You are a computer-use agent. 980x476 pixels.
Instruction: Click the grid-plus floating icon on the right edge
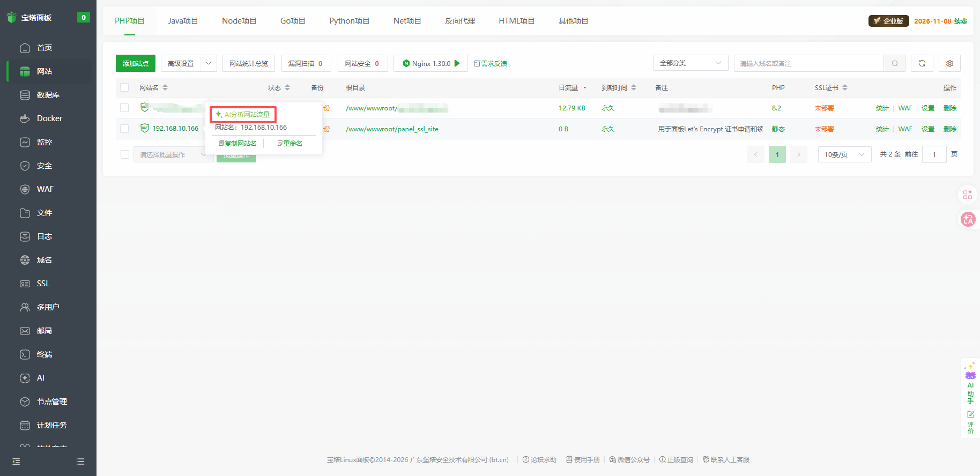point(968,195)
